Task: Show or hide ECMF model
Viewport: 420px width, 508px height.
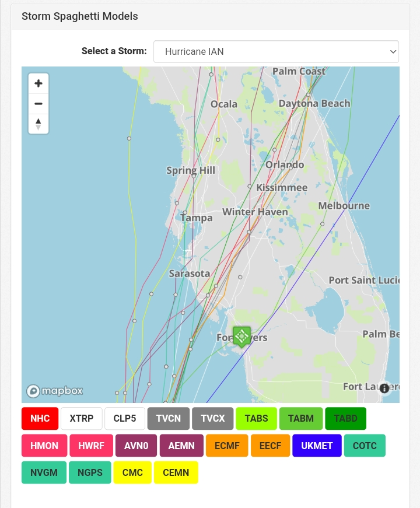Action: click(x=227, y=446)
